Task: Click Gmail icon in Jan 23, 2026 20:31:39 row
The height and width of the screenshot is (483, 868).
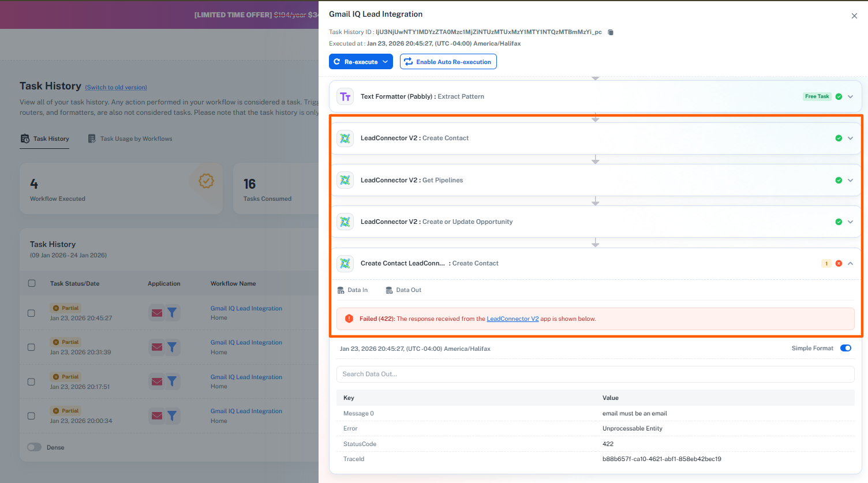Action: (157, 347)
